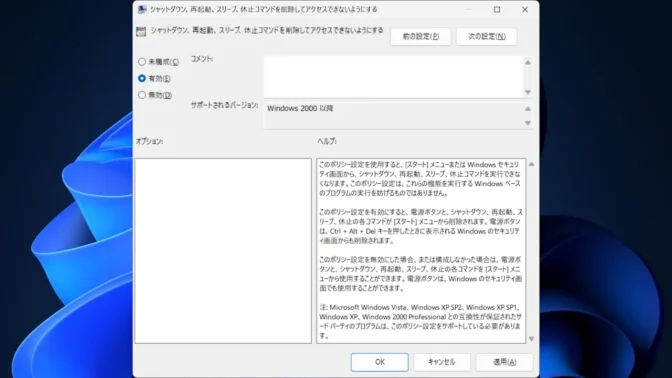The height and width of the screenshot is (378, 672).
Task: Click the window title bar icon
Action: [x=142, y=9]
